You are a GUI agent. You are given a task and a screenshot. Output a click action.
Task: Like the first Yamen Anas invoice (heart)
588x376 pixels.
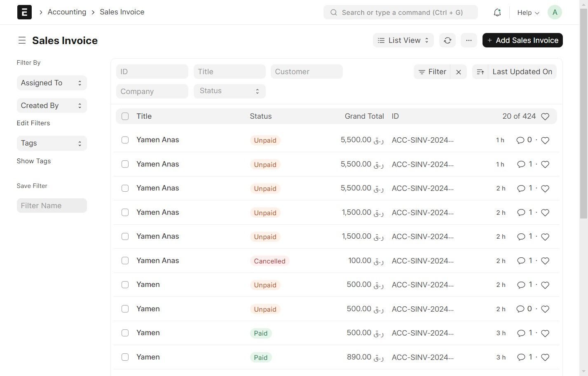[545, 141]
